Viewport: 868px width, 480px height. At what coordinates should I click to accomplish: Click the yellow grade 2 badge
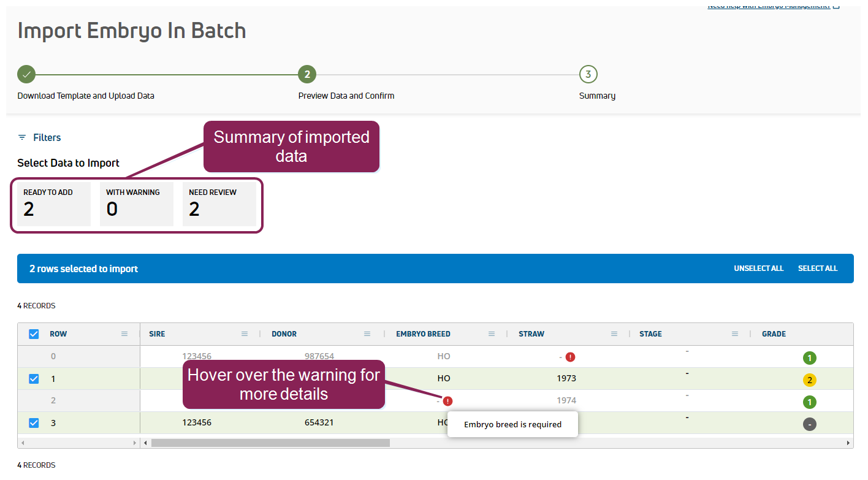coord(809,380)
